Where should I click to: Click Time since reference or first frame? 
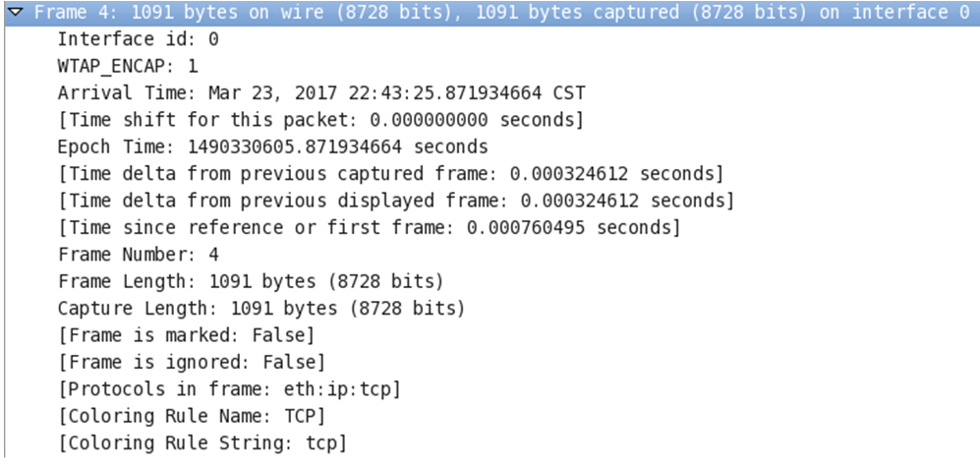pos(369,228)
